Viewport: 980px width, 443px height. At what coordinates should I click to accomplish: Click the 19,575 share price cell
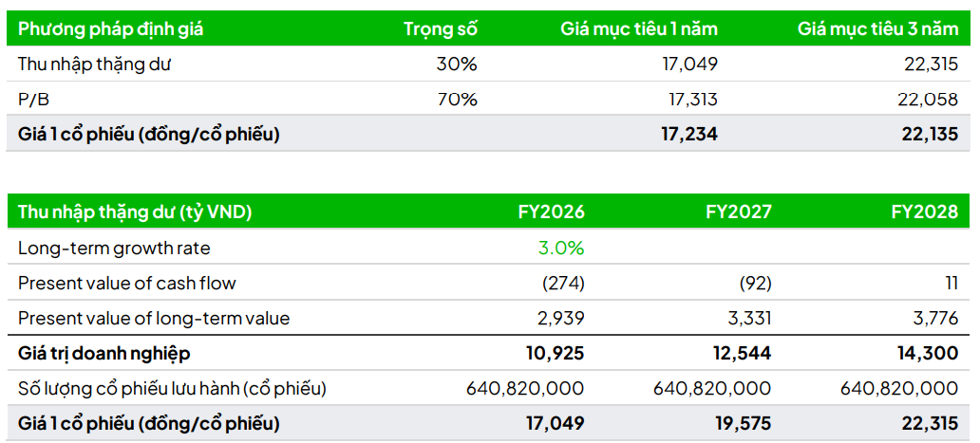(743, 423)
